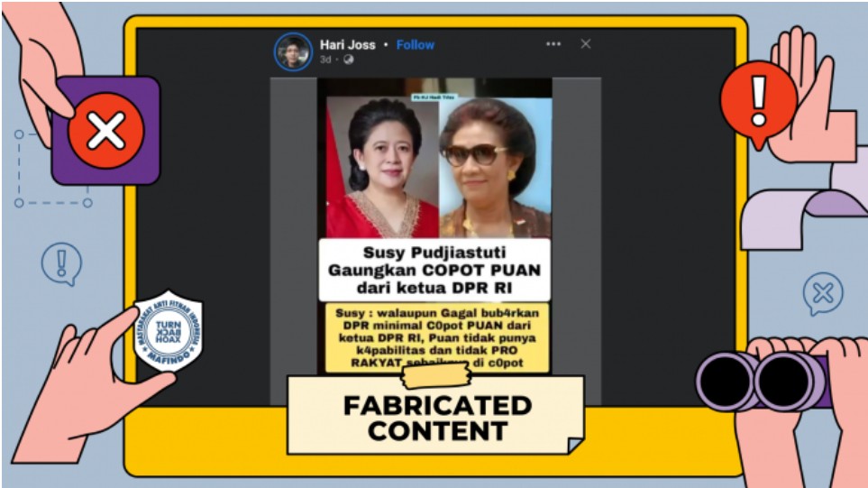Click the globe public privacy icon
The image size is (868, 488).
(x=349, y=60)
